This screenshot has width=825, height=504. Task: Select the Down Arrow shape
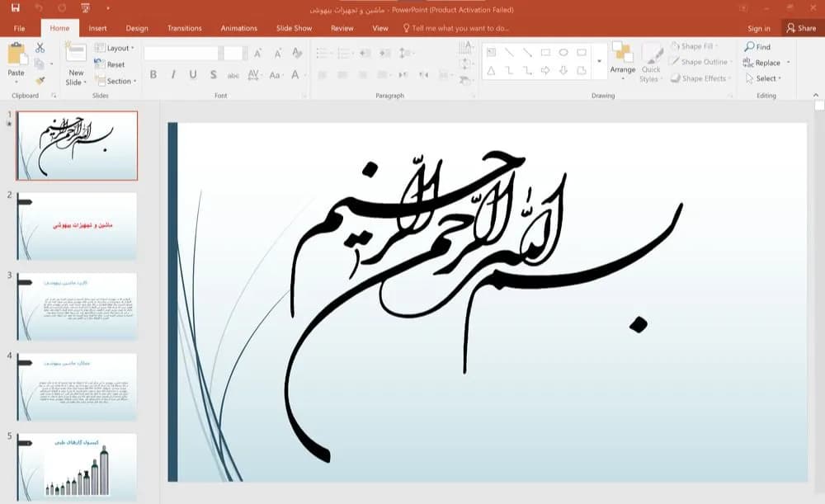pyautogui.click(x=563, y=70)
